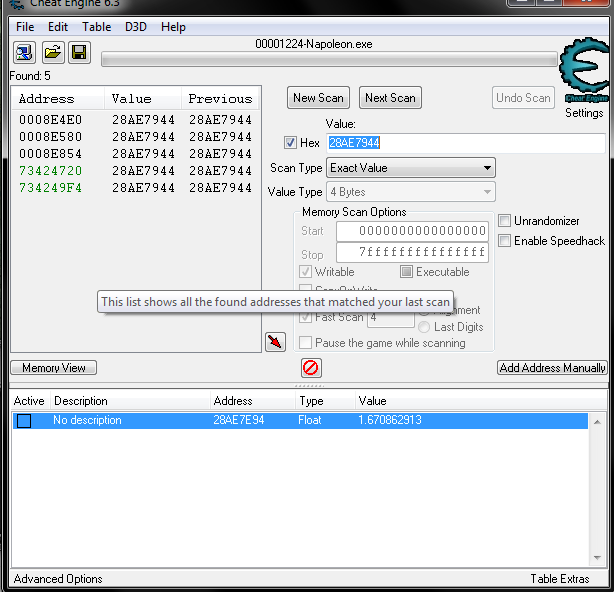614x592 pixels.
Task: Toggle the Fast Scan checkbox
Action: click(x=305, y=317)
